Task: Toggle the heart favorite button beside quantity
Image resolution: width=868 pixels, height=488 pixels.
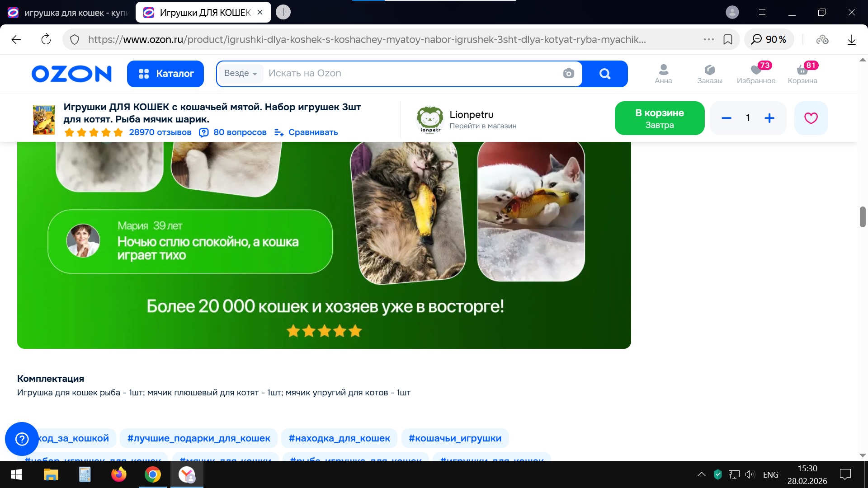Action: (811, 118)
